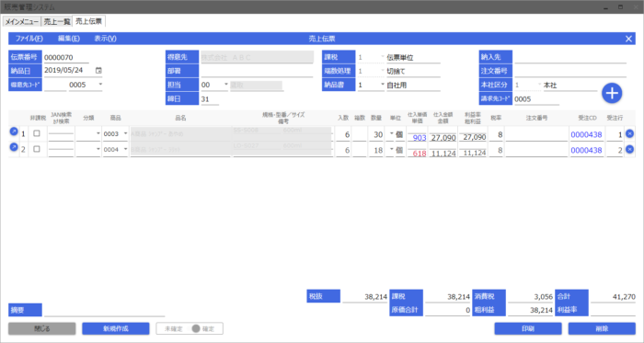Expand the 課税 dropdown
Viewport: 644px width, 343px height.
pyautogui.click(x=383, y=57)
